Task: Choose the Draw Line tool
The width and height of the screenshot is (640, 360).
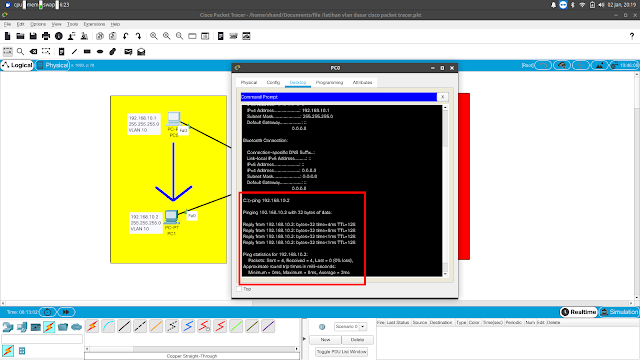Action: coord(74,51)
